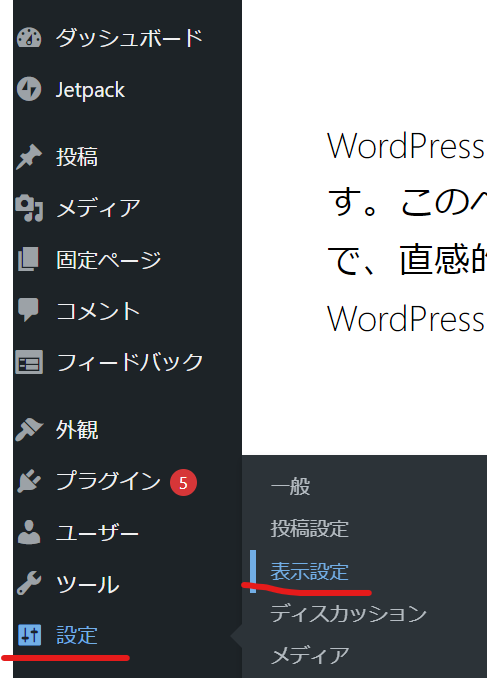Open the Jetpack menu item
The image size is (487, 678).
[90, 90]
